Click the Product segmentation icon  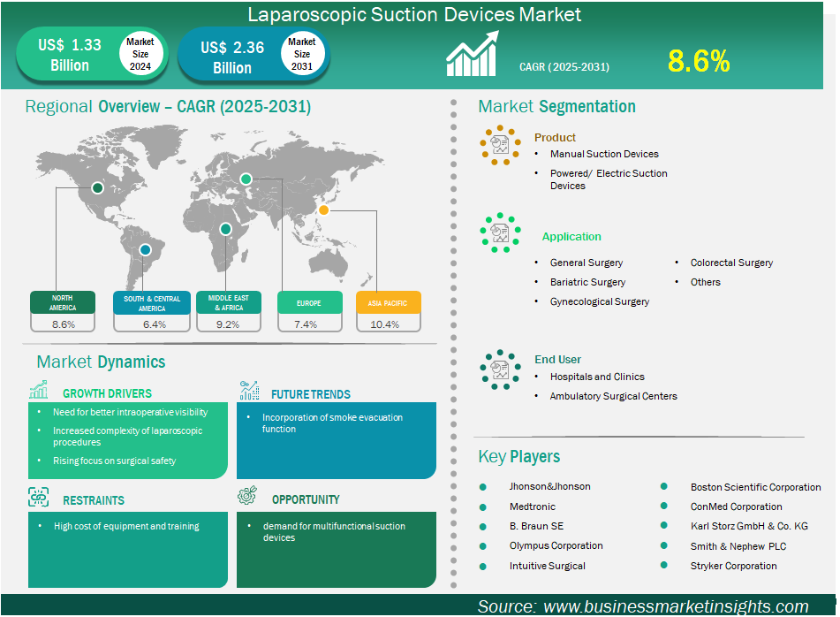500,146
